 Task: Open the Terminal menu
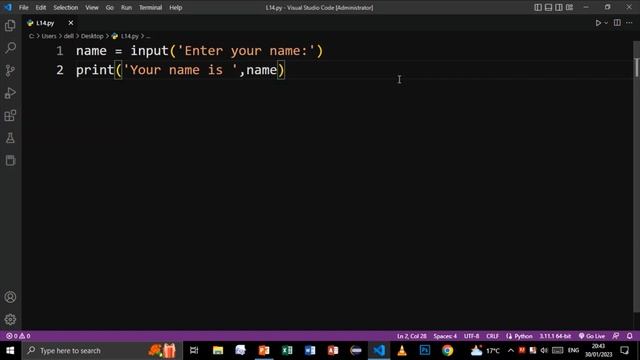coord(150,7)
